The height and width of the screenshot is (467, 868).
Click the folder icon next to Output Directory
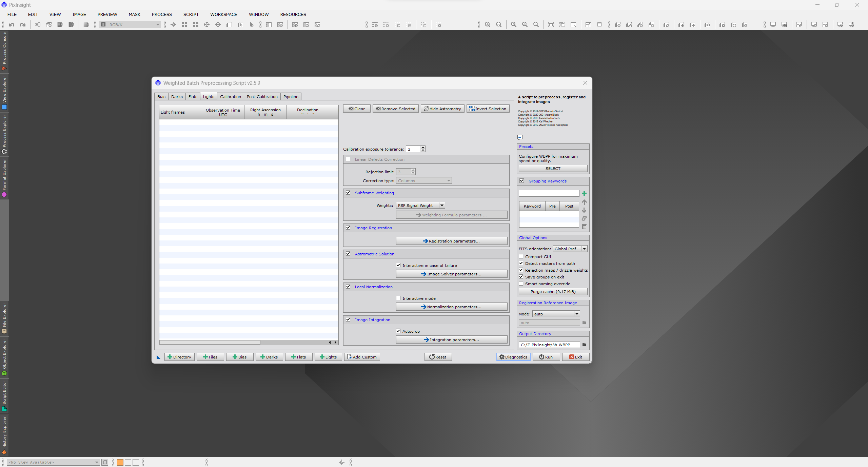pyautogui.click(x=584, y=345)
